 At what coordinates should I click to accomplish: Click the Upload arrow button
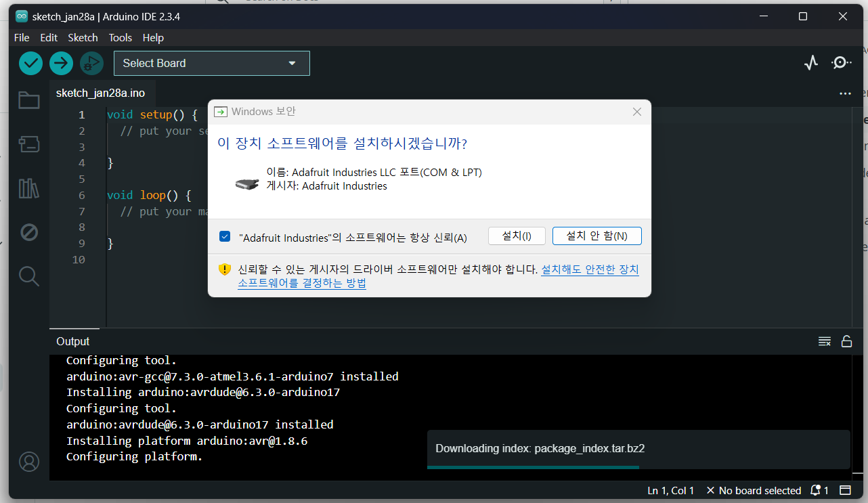[61, 63]
